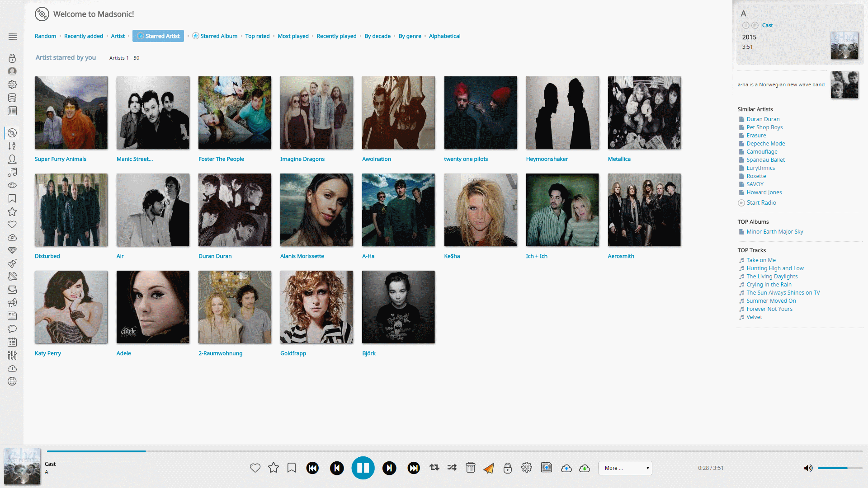Open the globe icon in sidebar
The image size is (868, 488).
tap(12, 381)
